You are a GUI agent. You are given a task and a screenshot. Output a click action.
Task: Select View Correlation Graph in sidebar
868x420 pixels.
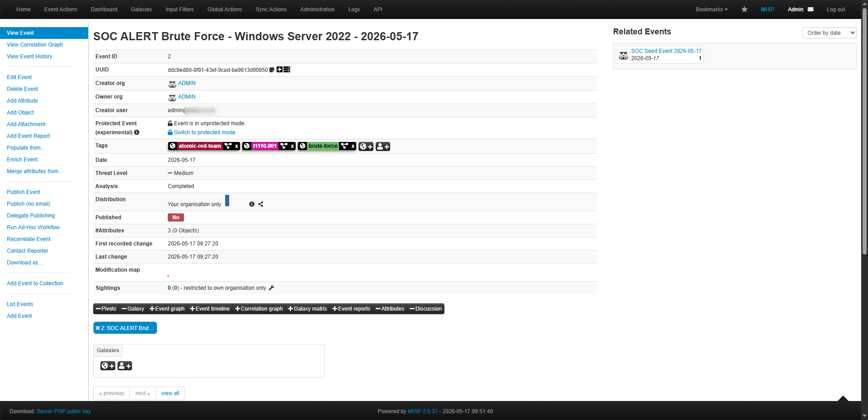coord(35,45)
